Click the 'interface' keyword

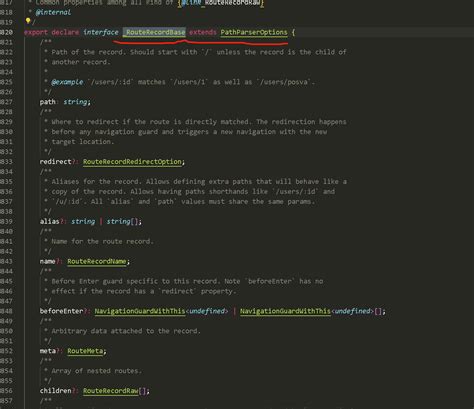point(101,32)
